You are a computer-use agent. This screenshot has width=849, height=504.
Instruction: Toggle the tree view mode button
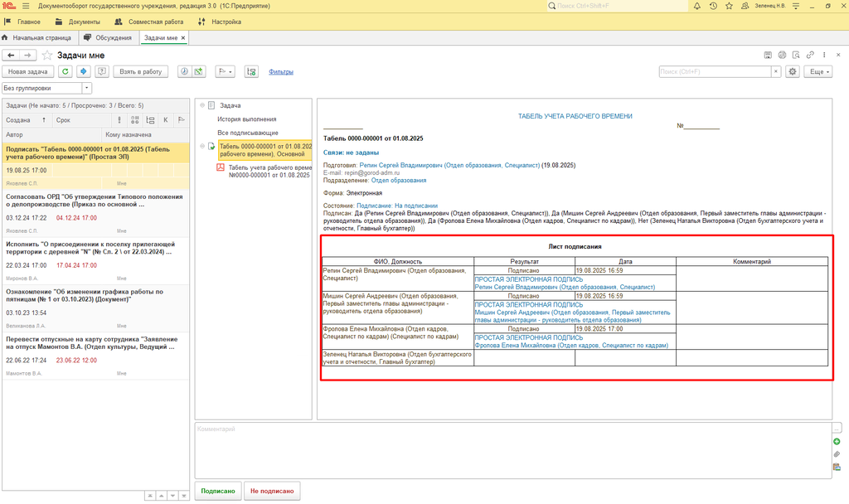click(x=251, y=72)
